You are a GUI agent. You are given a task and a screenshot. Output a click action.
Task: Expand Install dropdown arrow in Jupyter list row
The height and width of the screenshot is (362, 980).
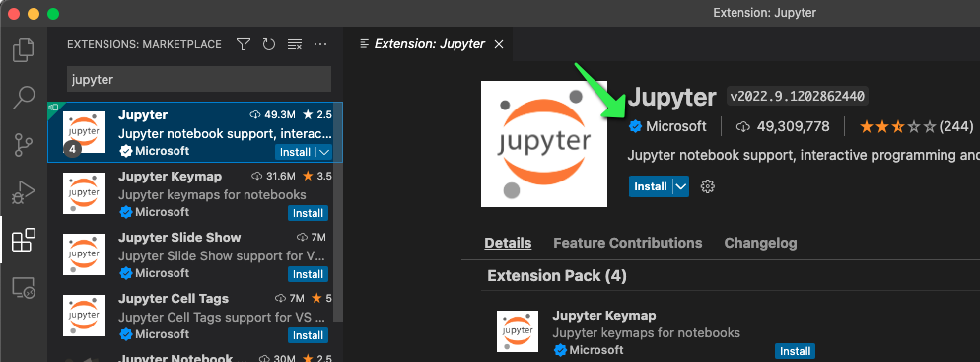pyautogui.click(x=323, y=152)
